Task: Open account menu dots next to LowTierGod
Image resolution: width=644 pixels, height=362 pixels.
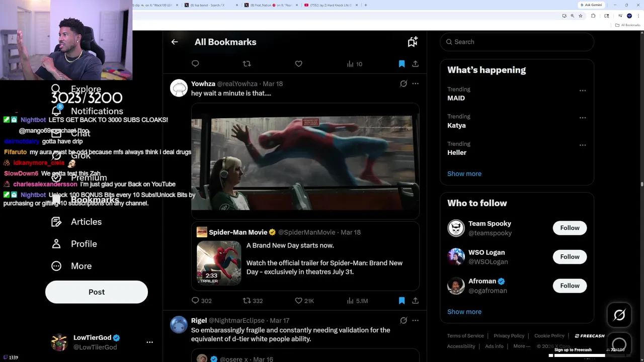Action: (x=149, y=342)
